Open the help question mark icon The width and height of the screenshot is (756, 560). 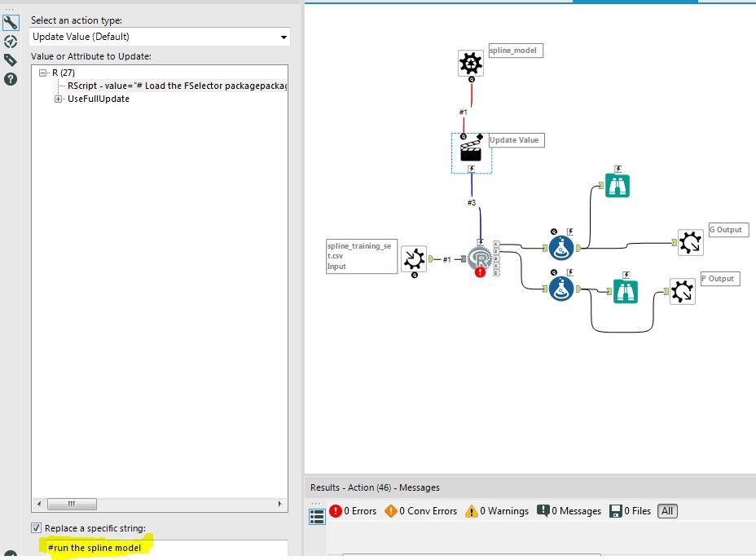pos(10,79)
